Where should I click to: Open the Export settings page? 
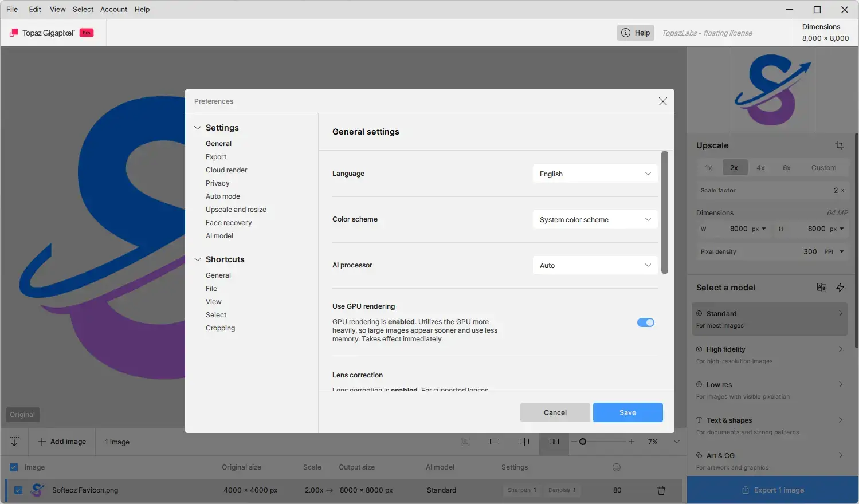pyautogui.click(x=216, y=157)
